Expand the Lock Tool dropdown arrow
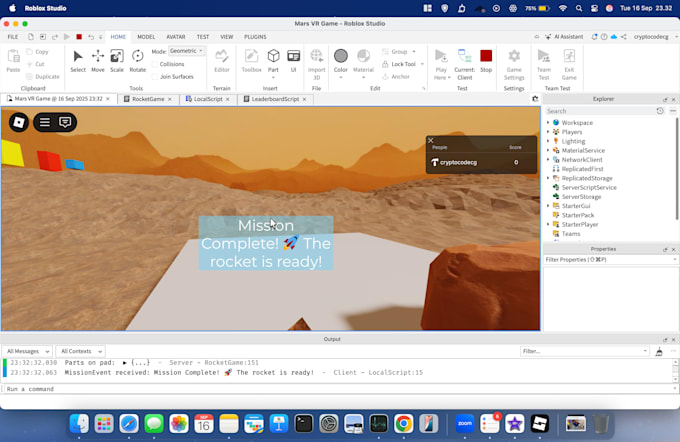This screenshot has height=442, width=680. 422,64
